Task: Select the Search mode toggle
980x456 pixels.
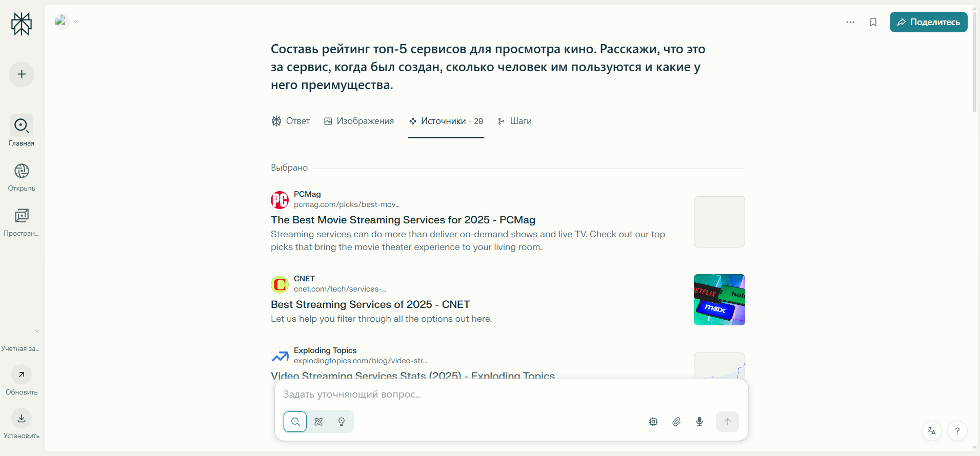Action: [x=295, y=422]
